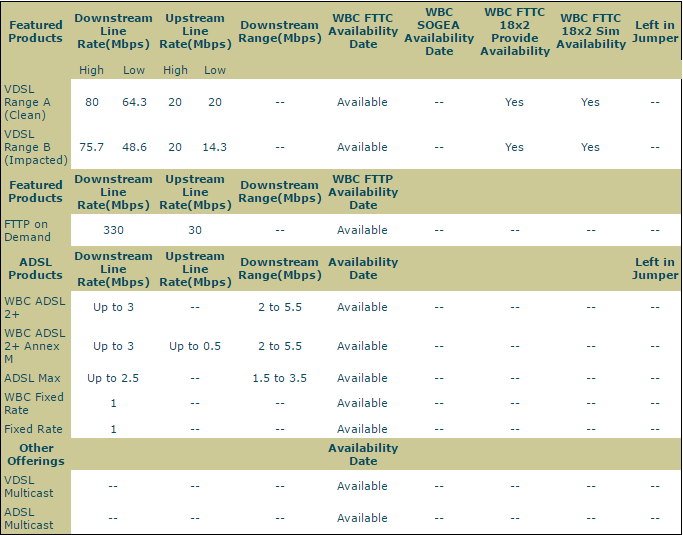
Task: Select the VDSL Multicast row label
Action: [29, 486]
